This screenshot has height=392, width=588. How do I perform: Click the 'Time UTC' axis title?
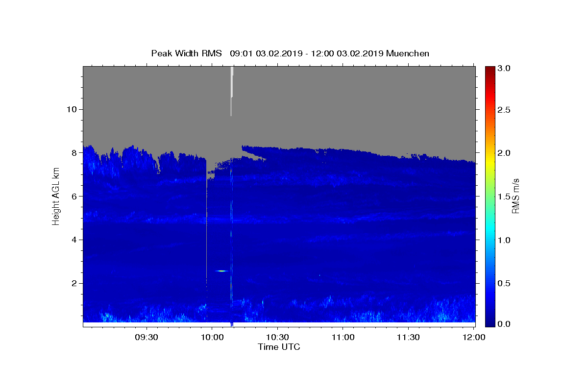279,347
